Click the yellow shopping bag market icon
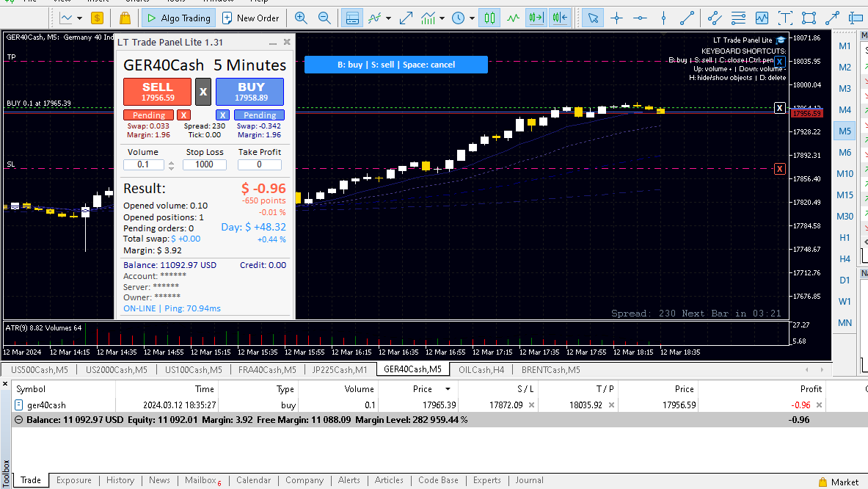The width and height of the screenshot is (868, 489). pos(125,18)
